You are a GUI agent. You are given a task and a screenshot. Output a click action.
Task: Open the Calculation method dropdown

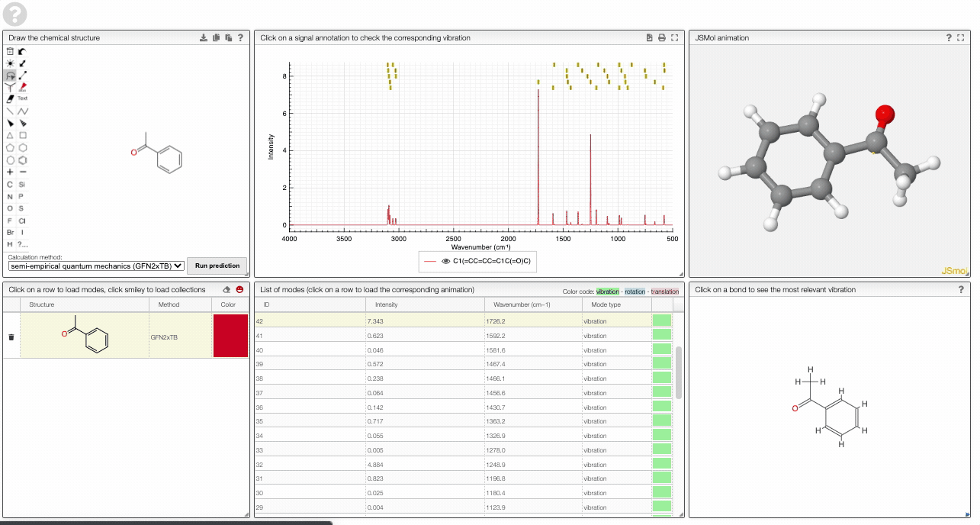pos(96,266)
